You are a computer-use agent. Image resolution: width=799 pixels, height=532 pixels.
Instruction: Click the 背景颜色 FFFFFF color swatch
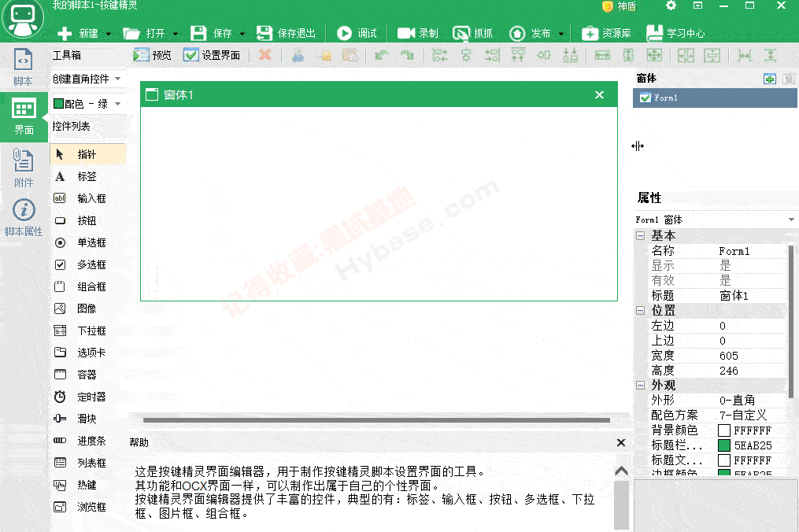click(724, 430)
